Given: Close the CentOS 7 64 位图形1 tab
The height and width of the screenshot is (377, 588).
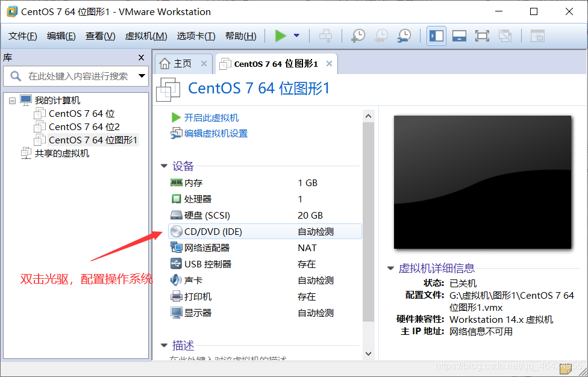Looking at the screenshot, I should tap(330, 64).
